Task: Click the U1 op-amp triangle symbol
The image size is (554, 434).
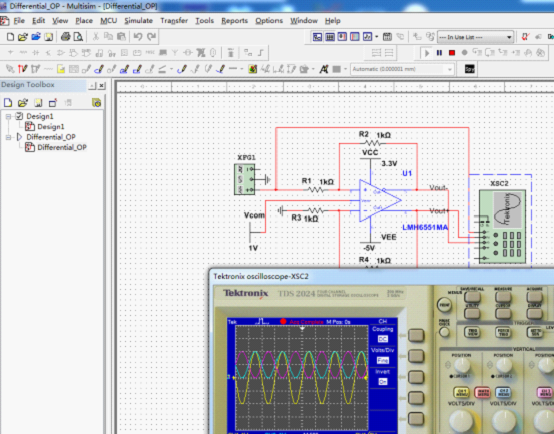Action: 380,200
